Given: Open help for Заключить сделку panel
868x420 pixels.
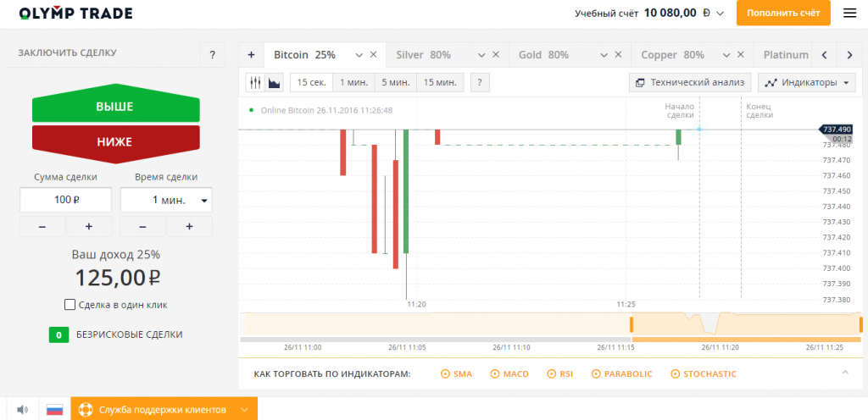Looking at the screenshot, I should coord(213,55).
